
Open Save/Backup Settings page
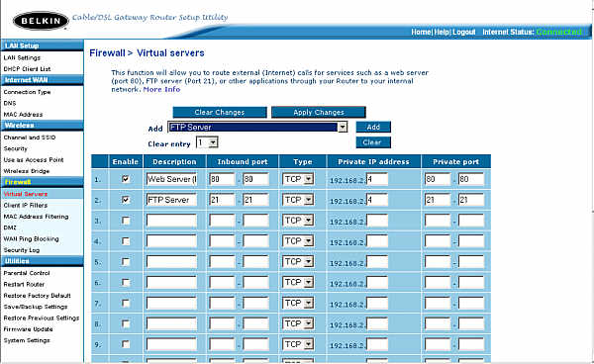click(36, 307)
